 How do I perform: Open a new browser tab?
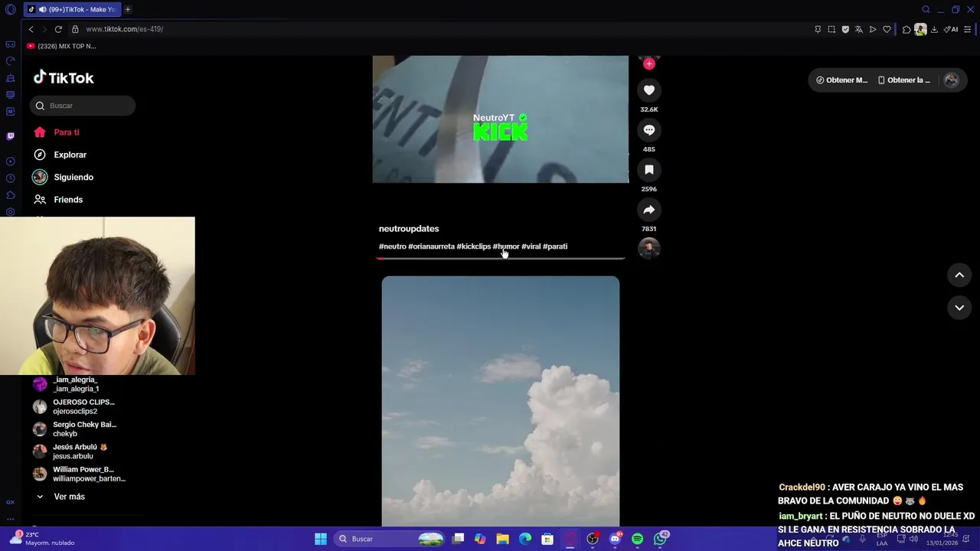click(128, 9)
